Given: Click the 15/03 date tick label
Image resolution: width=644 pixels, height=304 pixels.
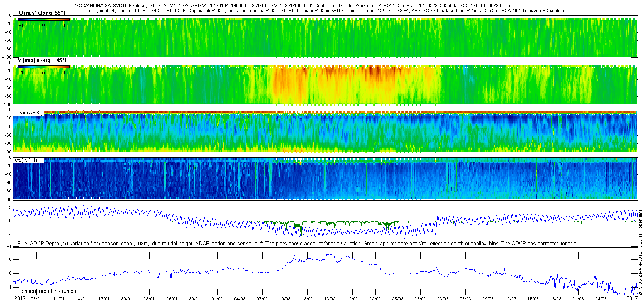Looking at the screenshot, I should 533,299.
